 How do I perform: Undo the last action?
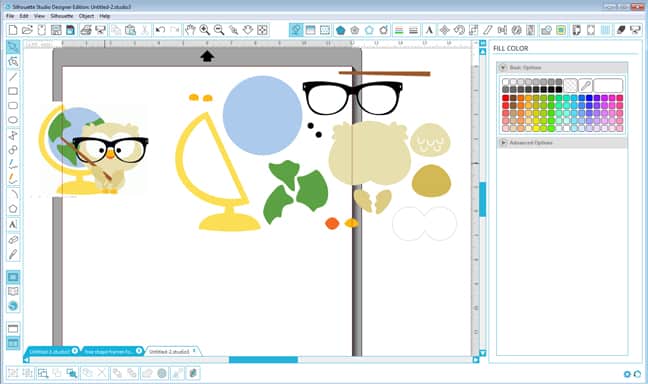[x=160, y=30]
